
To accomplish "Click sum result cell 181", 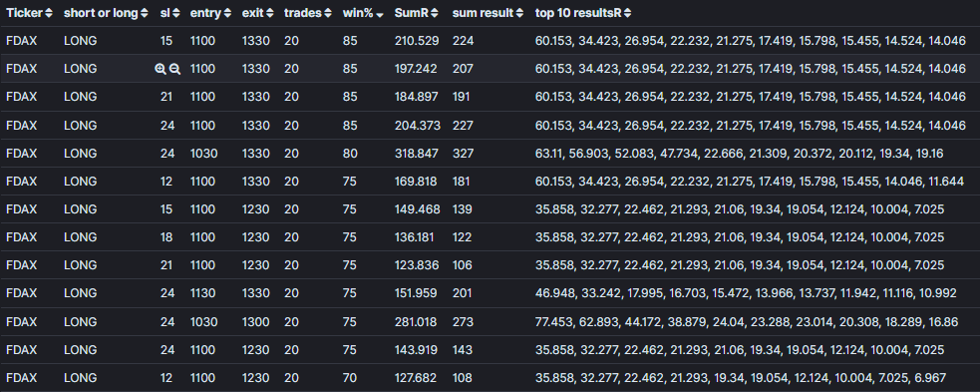I will click(x=462, y=182).
